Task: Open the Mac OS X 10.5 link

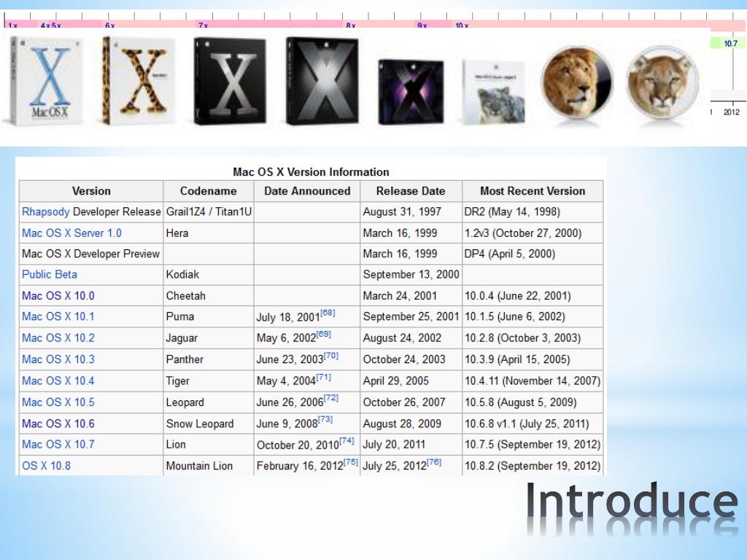Action: [x=58, y=402]
